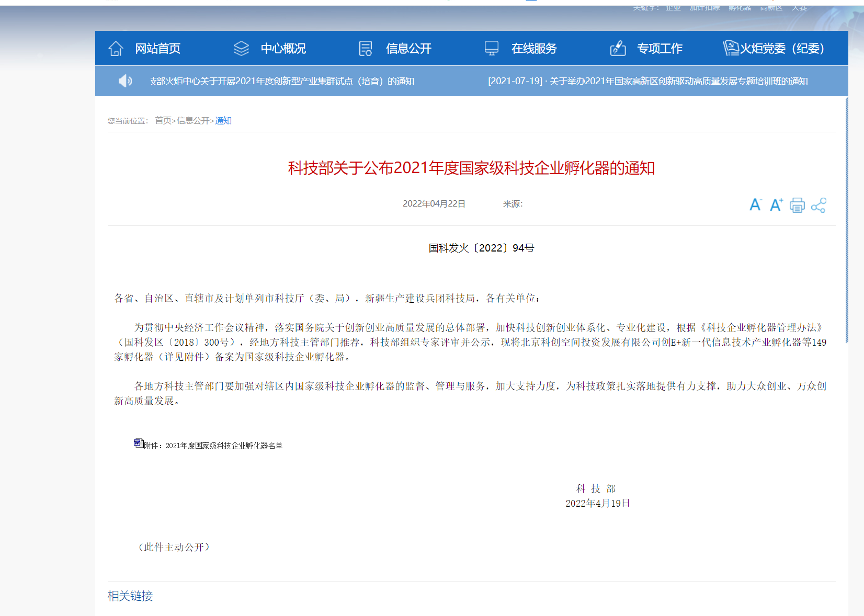
Task: Click the home icon beside 网站首页
Action: click(x=115, y=48)
